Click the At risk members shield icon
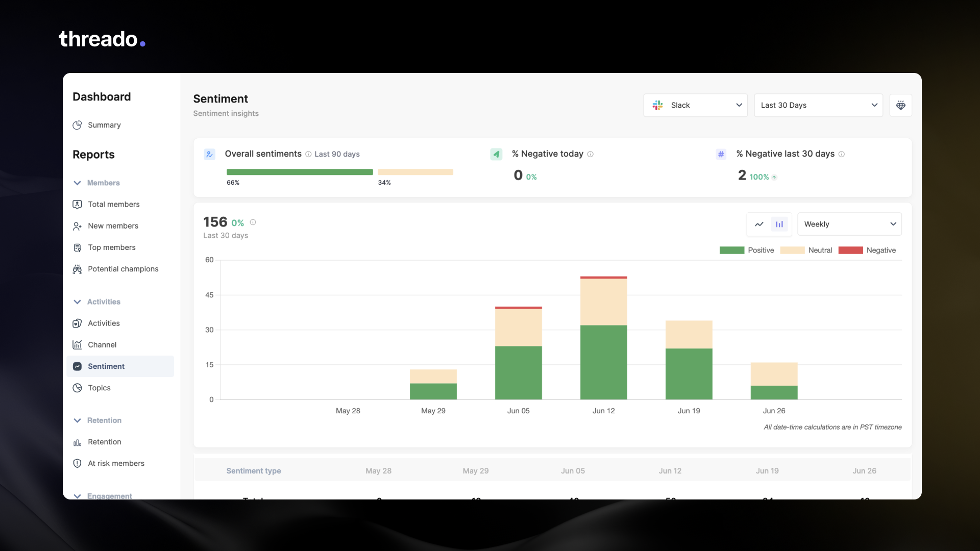The height and width of the screenshot is (551, 980). (77, 463)
